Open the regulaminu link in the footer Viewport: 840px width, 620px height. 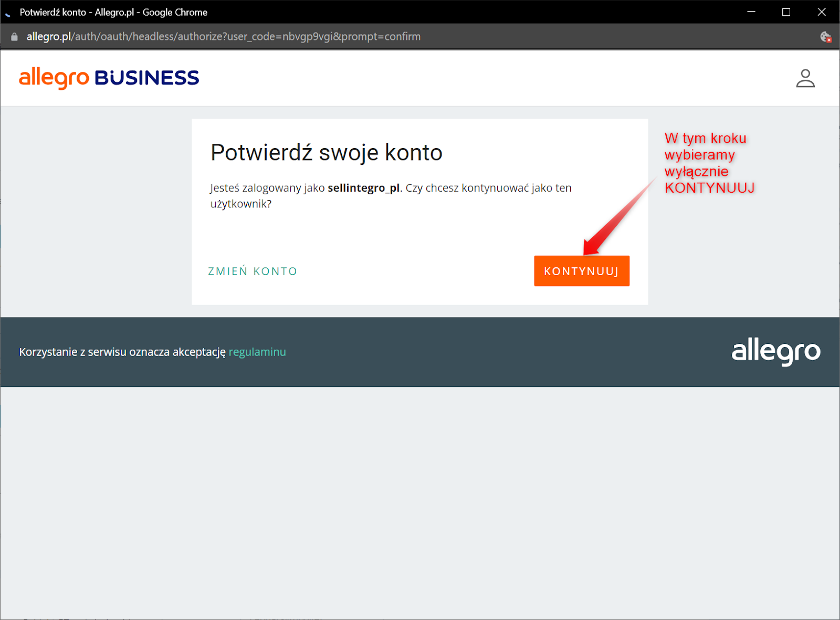(x=257, y=352)
